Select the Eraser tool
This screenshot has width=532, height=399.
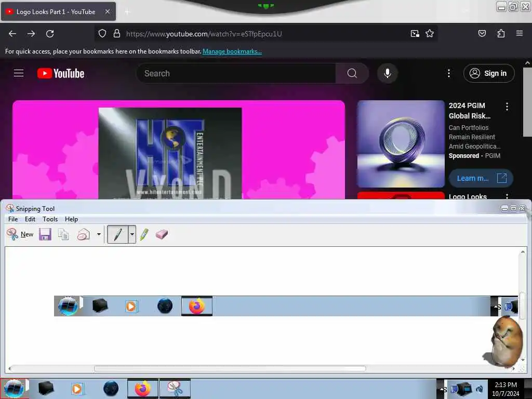click(x=162, y=234)
